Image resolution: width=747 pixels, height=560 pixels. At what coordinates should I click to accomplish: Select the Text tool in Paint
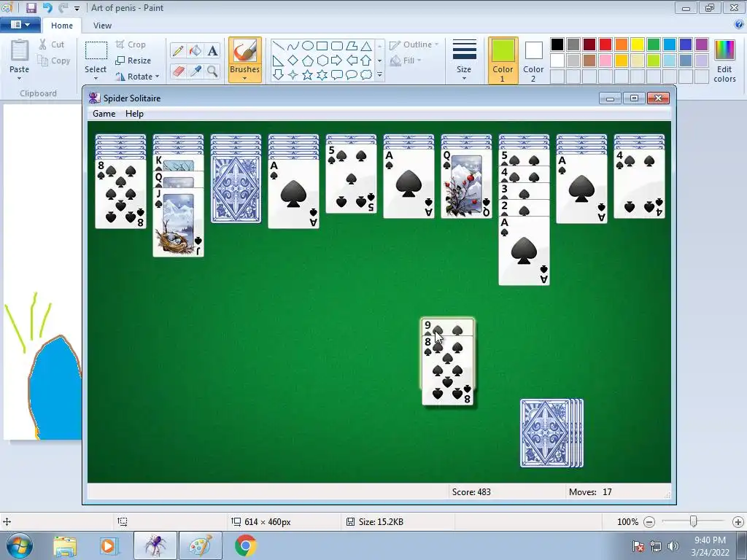pyautogui.click(x=212, y=50)
